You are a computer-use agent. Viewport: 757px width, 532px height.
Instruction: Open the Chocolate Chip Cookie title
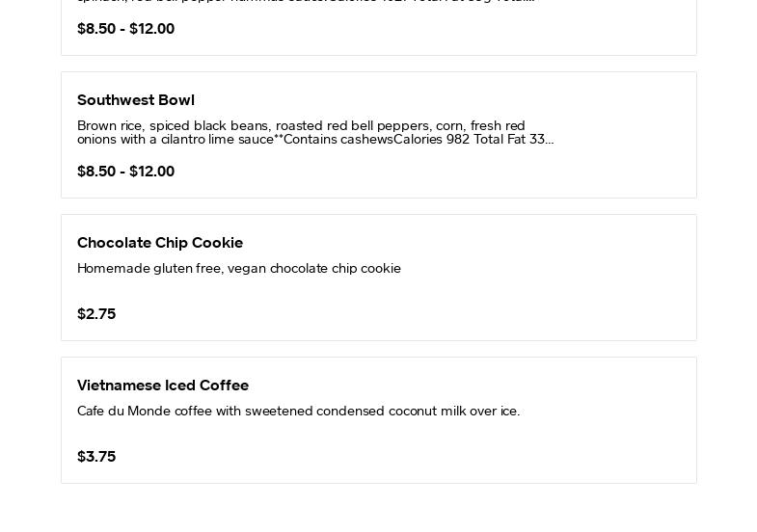point(160,243)
